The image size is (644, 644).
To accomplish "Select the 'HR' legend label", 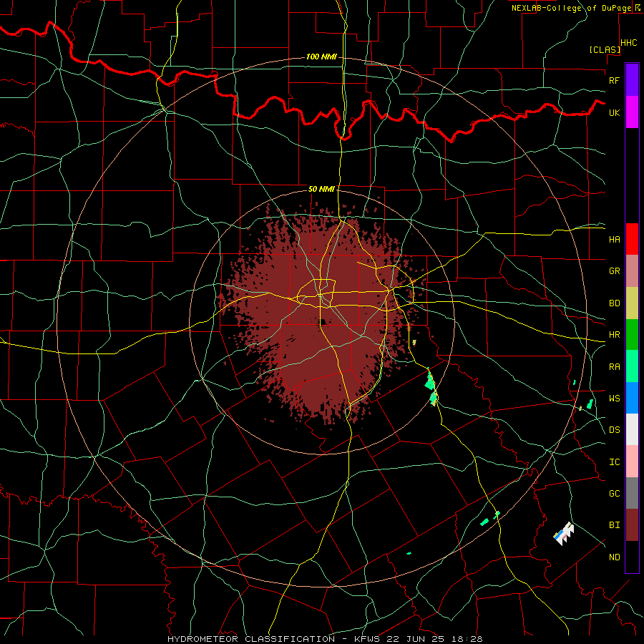I will 614,335.
